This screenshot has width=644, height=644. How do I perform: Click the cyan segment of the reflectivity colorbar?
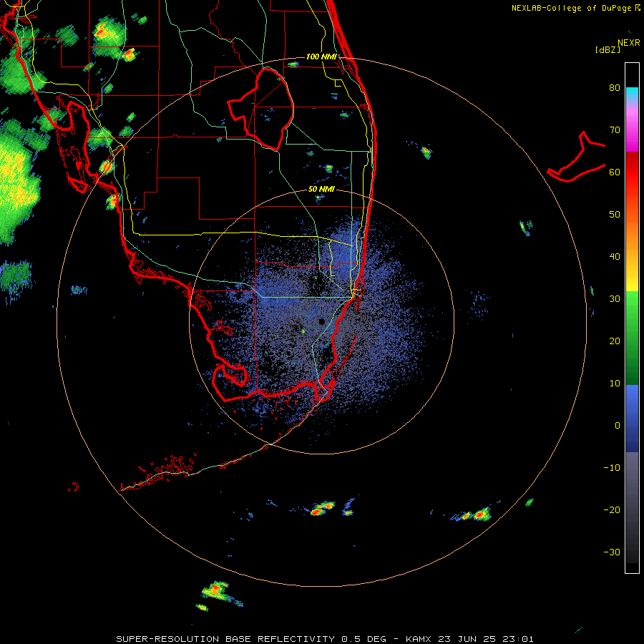632,94
